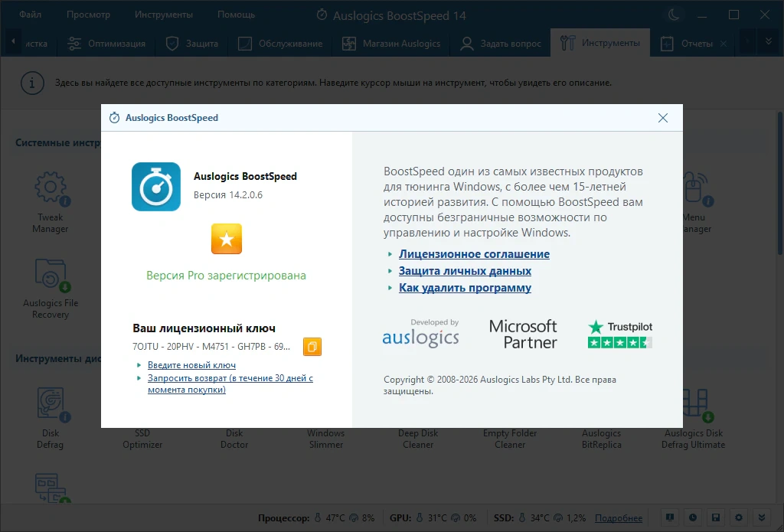Open the Магазин Auslogics tab
This screenshot has width=784, height=532.
pos(391,44)
